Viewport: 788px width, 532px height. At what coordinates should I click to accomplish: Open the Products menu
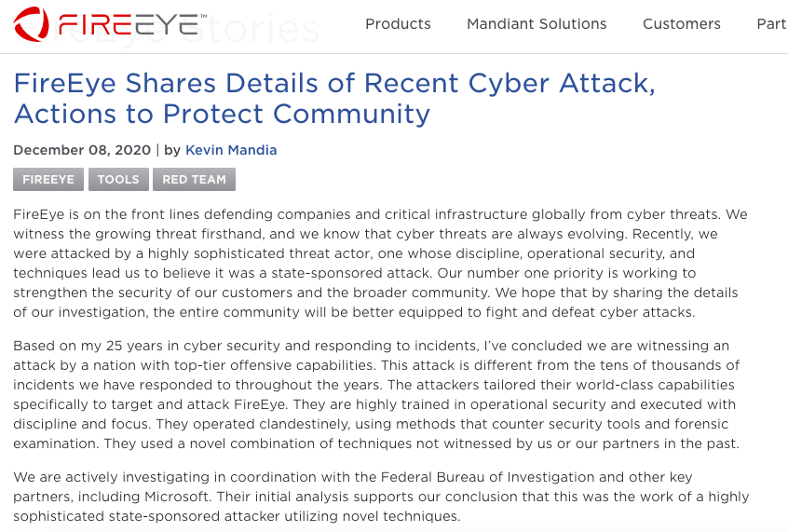tap(398, 24)
